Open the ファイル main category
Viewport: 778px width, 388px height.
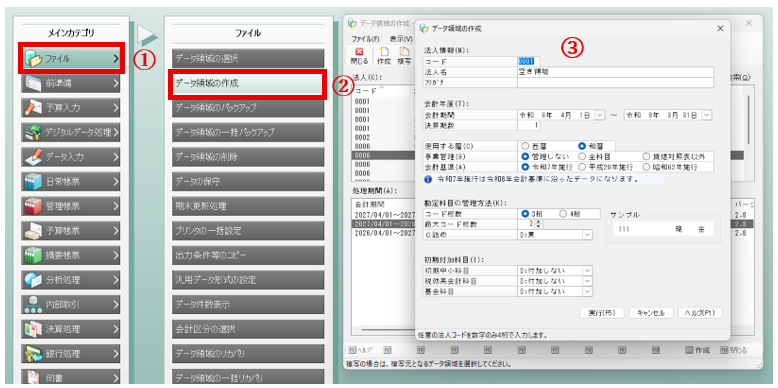[x=71, y=59]
